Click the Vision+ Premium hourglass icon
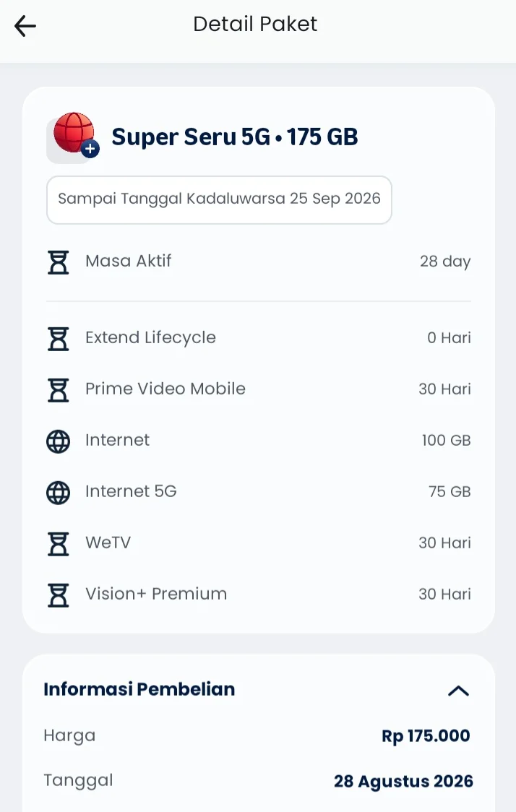This screenshot has height=812, width=516. pyautogui.click(x=58, y=595)
